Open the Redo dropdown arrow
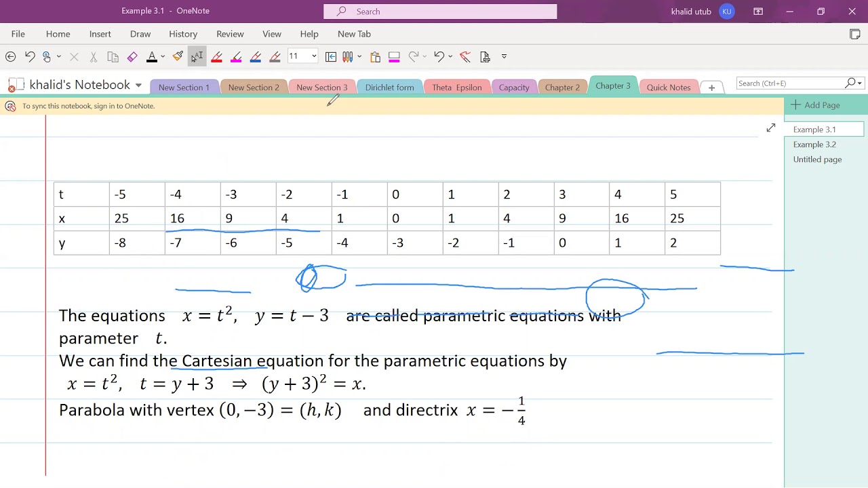This screenshot has height=488, width=868. pyautogui.click(x=425, y=57)
